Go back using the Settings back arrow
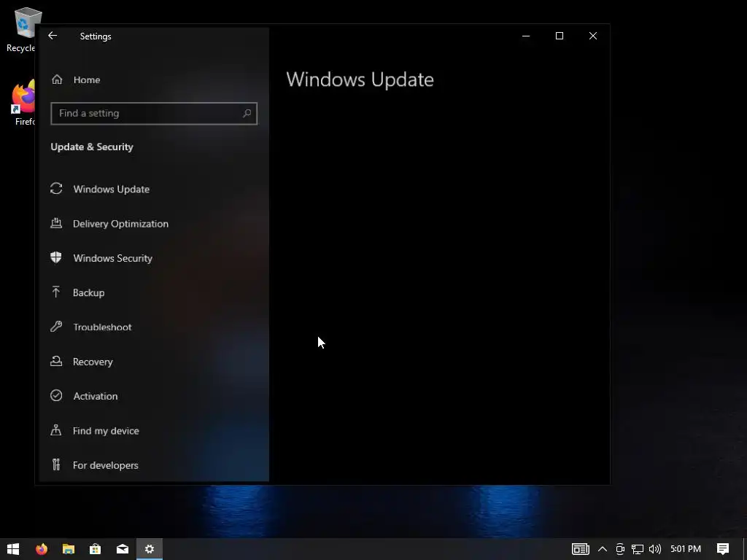747x560 pixels. pyautogui.click(x=53, y=36)
